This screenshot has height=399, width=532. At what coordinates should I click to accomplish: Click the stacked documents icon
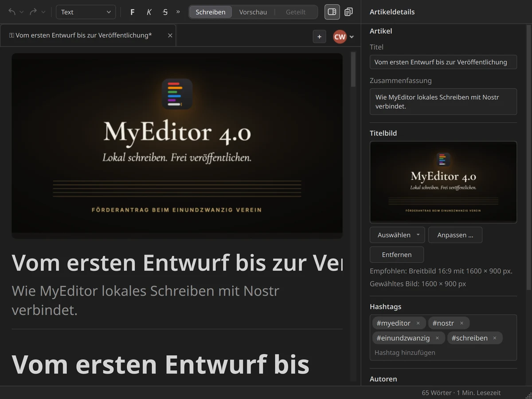tap(349, 12)
